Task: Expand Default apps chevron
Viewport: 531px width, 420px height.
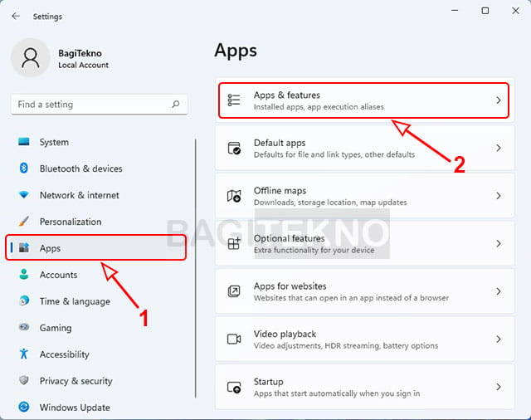Action: tap(498, 148)
